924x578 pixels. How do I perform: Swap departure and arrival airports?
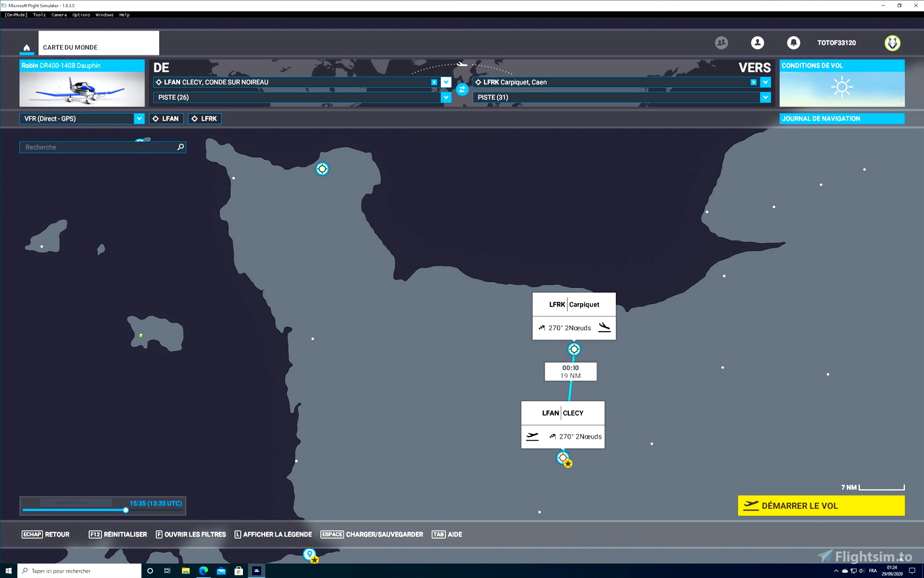point(462,89)
